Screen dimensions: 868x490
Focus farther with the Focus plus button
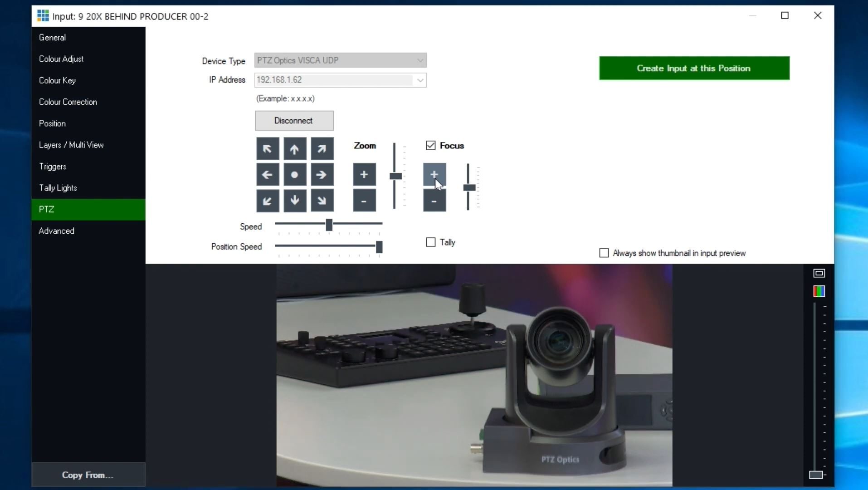(x=434, y=175)
